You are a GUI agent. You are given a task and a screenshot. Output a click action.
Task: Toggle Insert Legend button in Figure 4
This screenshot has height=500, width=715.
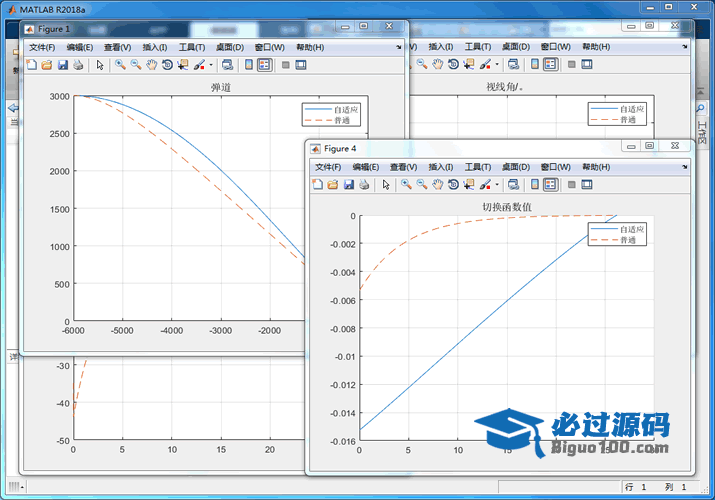(x=550, y=184)
